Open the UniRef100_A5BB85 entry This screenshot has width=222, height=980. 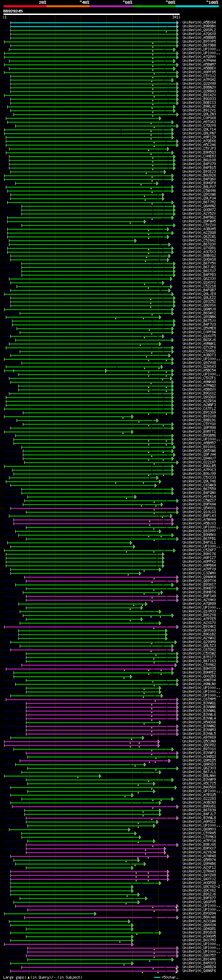pos(199,38)
